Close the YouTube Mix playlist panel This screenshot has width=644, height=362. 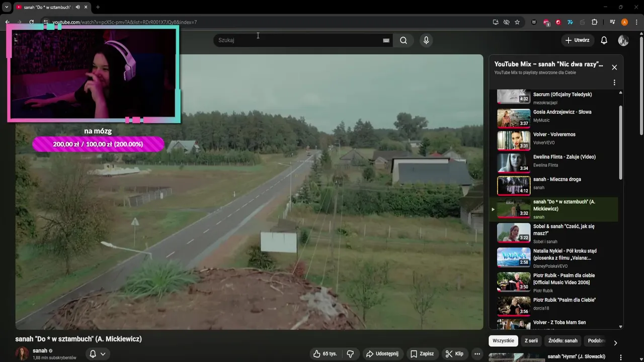(x=614, y=67)
